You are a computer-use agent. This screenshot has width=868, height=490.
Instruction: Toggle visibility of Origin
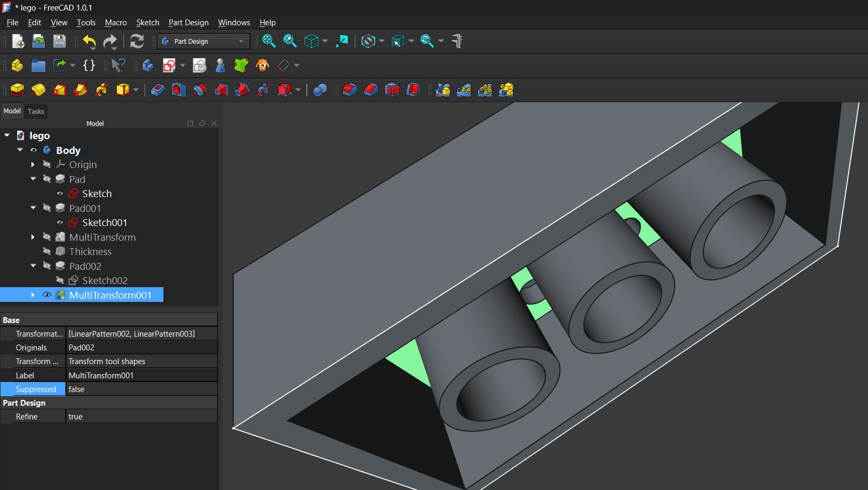[x=47, y=164]
